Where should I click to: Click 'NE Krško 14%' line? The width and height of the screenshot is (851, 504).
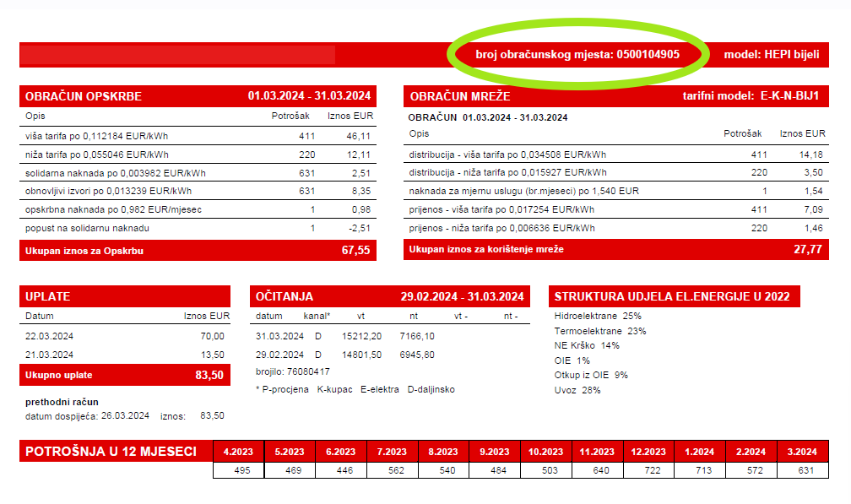587,345
